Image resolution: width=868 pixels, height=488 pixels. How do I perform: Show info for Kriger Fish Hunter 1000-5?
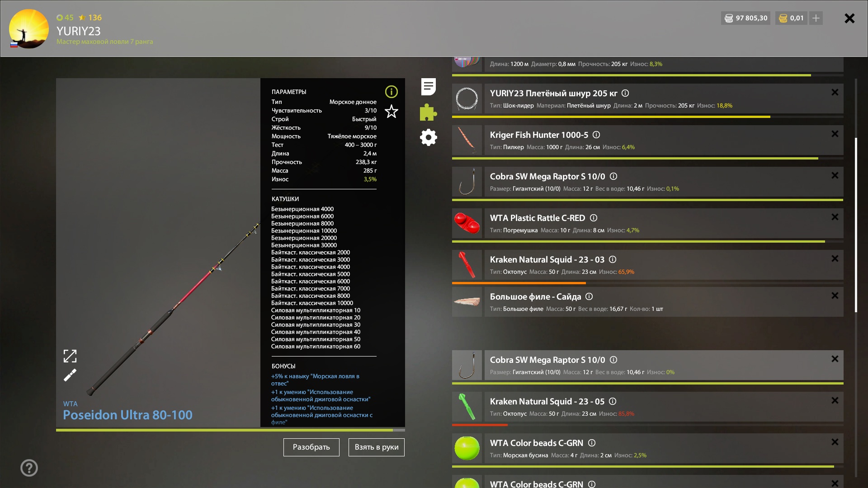tap(596, 135)
